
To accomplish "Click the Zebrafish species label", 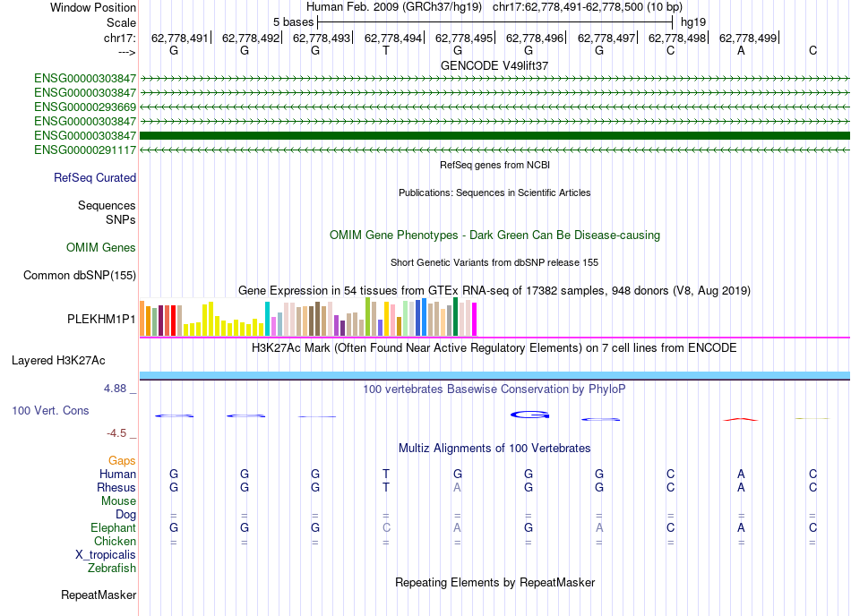I will [112, 569].
